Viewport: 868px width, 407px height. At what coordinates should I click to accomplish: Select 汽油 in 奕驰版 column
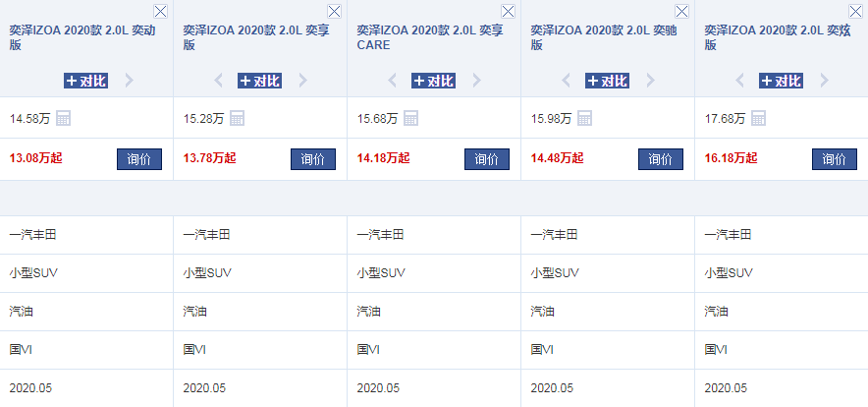[542, 312]
